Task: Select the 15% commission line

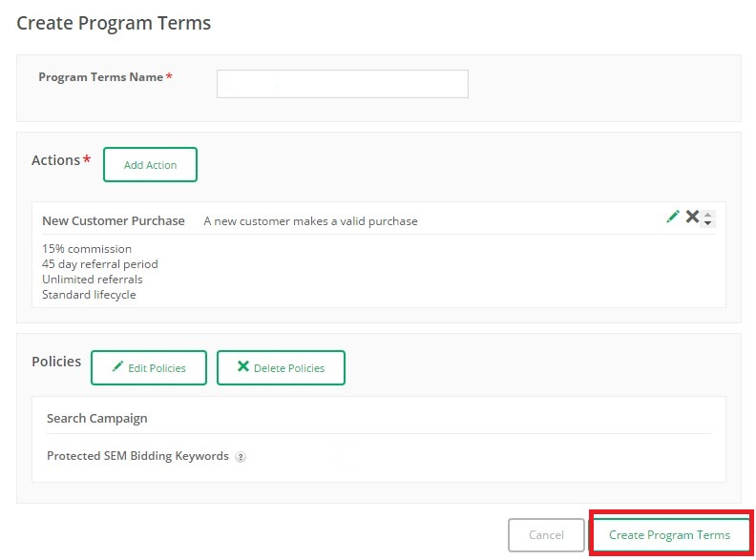Action: click(87, 249)
